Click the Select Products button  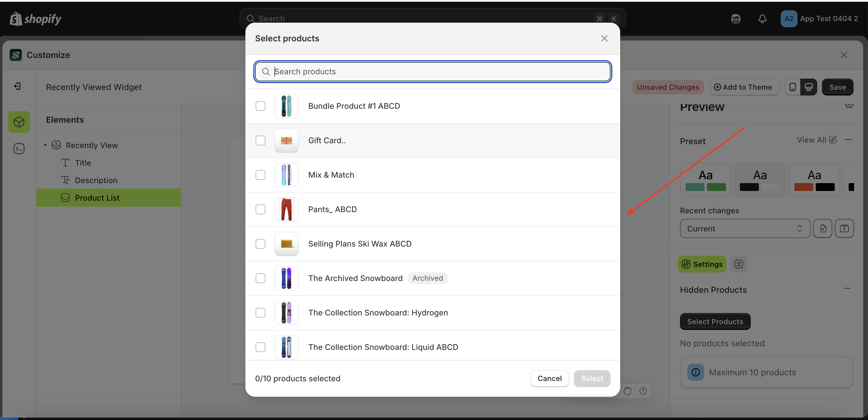(715, 321)
